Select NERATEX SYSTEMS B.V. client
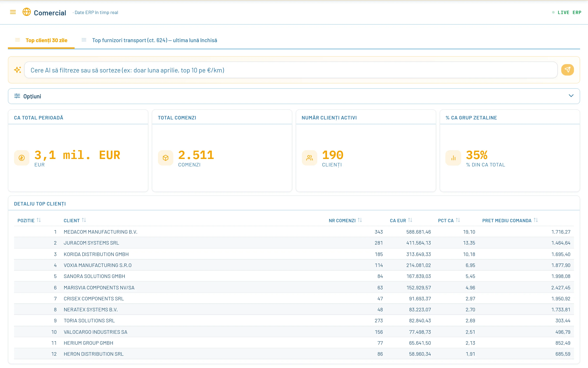The height and width of the screenshot is (368, 588). tap(91, 310)
